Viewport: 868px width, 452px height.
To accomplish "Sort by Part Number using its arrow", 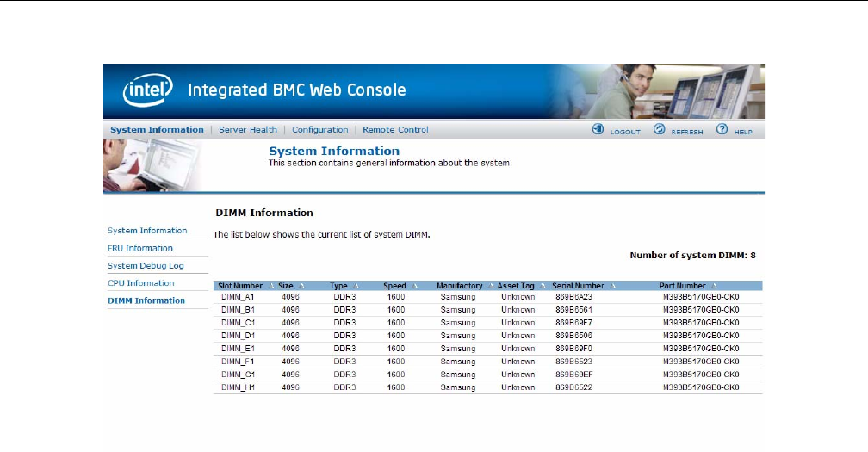I will pos(714,286).
